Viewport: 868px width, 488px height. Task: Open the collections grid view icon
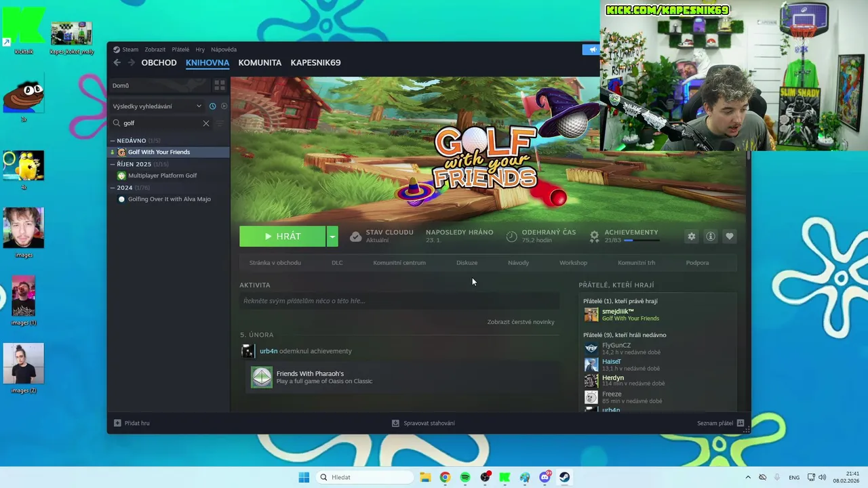pos(220,85)
